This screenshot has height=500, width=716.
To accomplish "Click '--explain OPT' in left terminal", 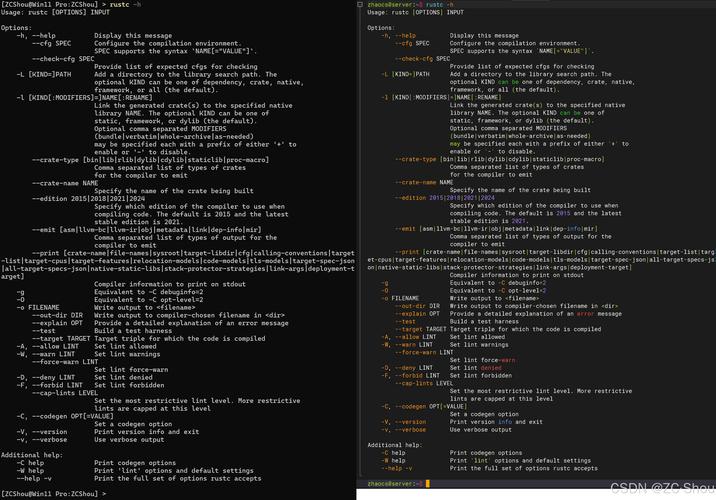I will 58,323.
